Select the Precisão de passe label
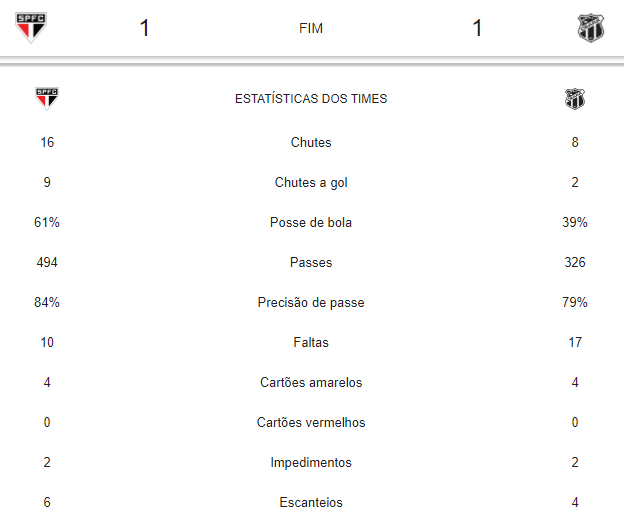This screenshot has height=530, width=624. tap(311, 303)
